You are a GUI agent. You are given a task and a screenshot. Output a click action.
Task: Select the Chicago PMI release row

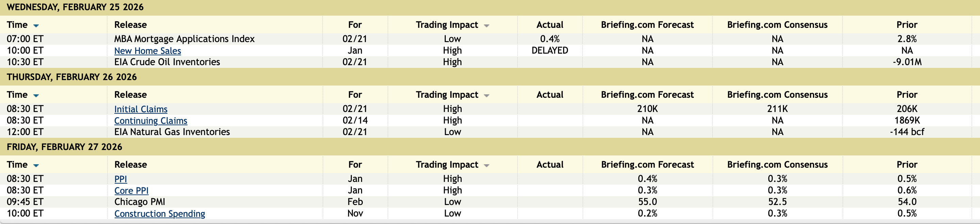coord(139,202)
